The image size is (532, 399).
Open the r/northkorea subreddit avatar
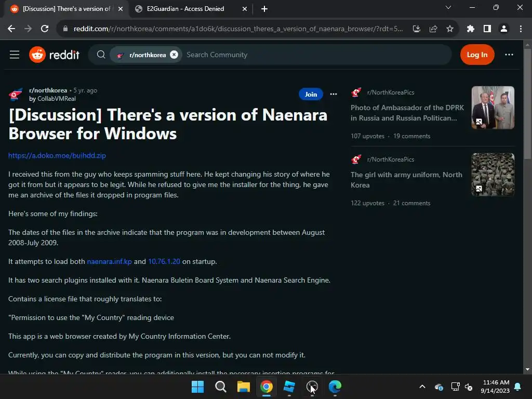tap(16, 95)
